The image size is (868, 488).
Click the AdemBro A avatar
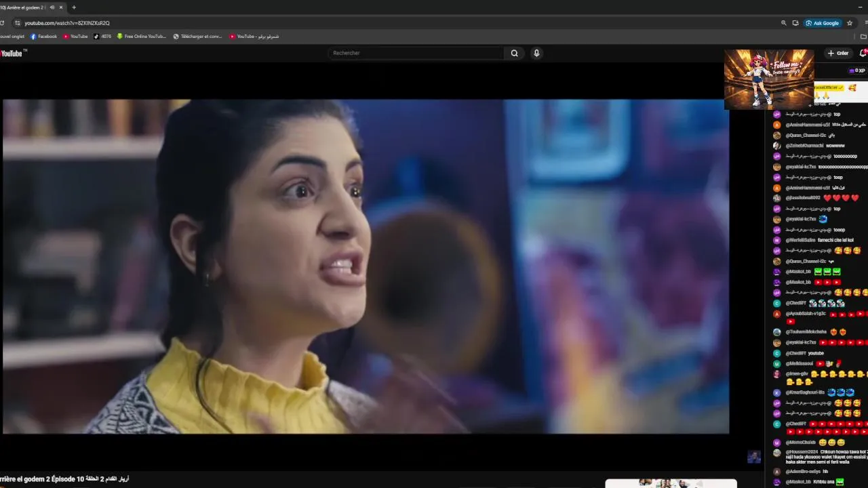click(x=777, y=472)
